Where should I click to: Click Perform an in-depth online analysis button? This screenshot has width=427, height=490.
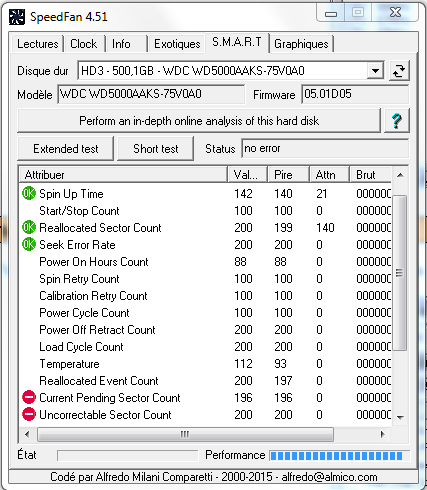click(199, 121)
